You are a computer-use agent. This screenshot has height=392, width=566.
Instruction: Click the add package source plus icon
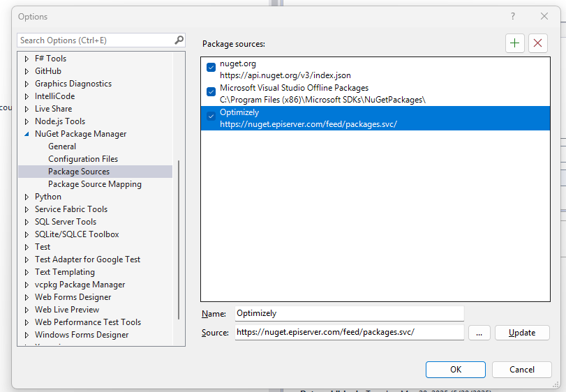point(515,43)
